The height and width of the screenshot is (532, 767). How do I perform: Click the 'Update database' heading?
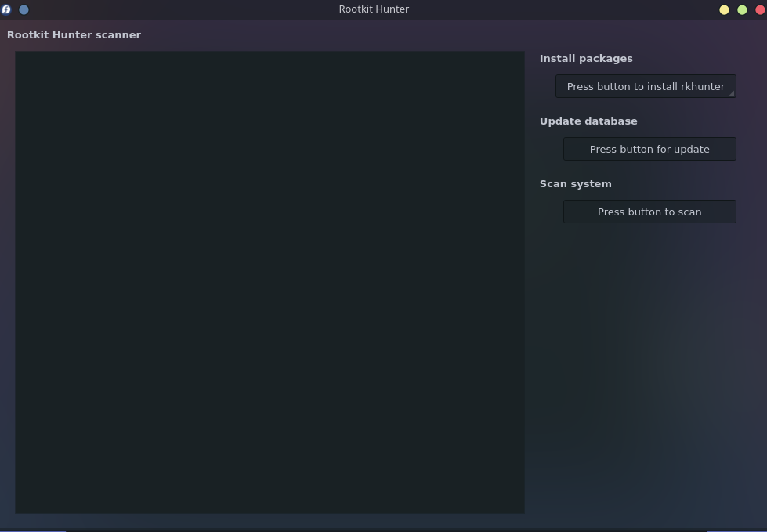pos(588,121)
